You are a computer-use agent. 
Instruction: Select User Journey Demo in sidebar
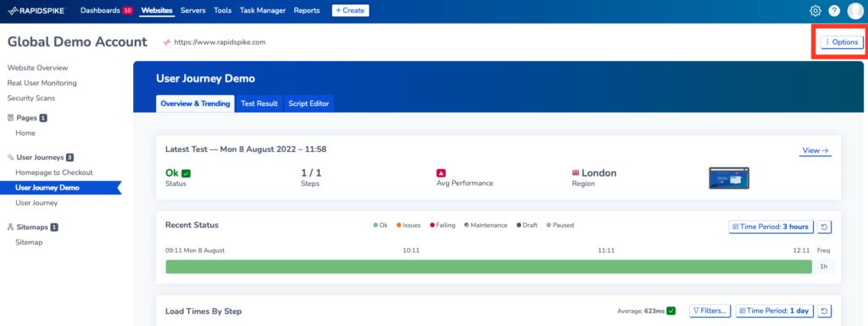(x=60, y=188)
